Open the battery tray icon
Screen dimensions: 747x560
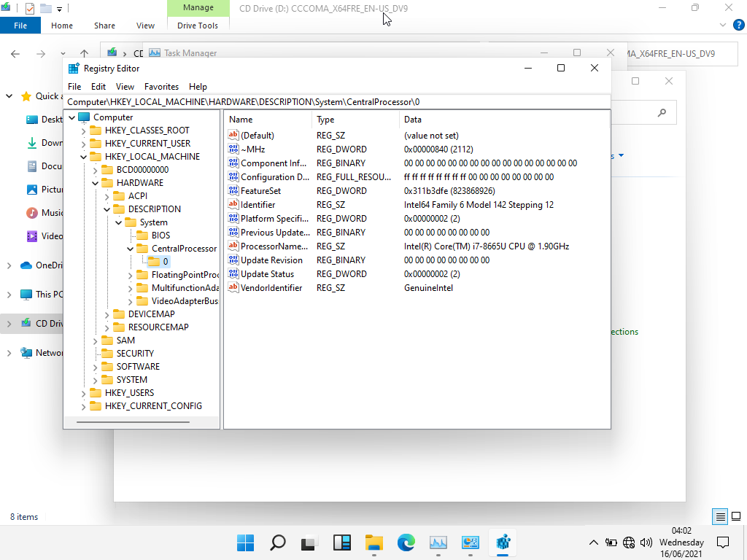click(x=611, y=542)
